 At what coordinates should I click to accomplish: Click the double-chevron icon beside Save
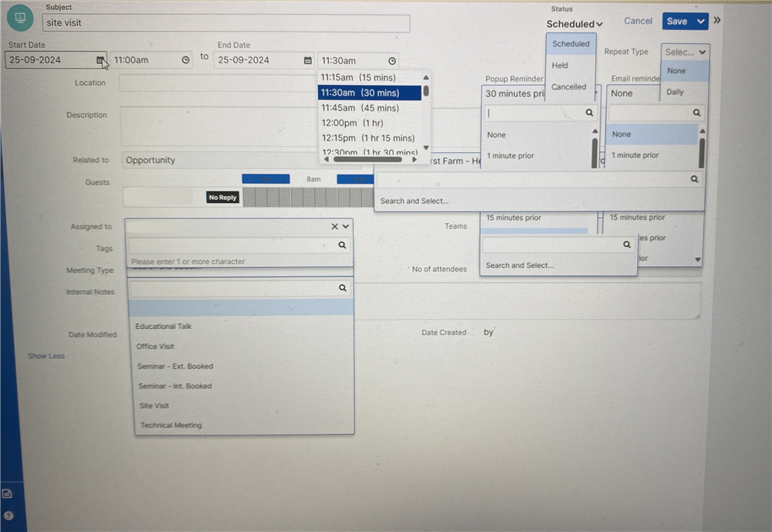coord(717,20)
